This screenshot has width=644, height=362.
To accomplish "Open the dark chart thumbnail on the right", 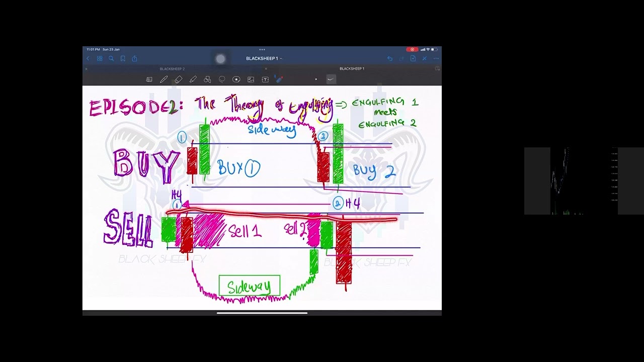I will (584, 181).
